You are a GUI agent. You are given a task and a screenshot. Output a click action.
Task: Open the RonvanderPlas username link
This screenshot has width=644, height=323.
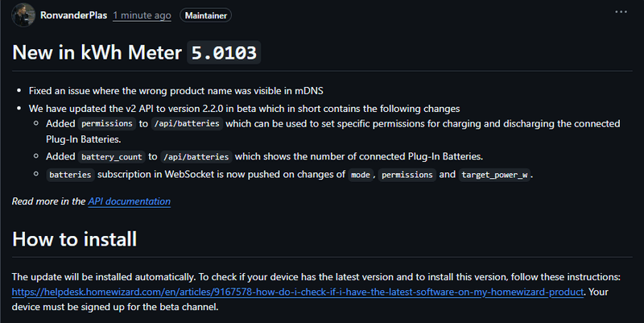pyautogui.click(x=73, y=15)
